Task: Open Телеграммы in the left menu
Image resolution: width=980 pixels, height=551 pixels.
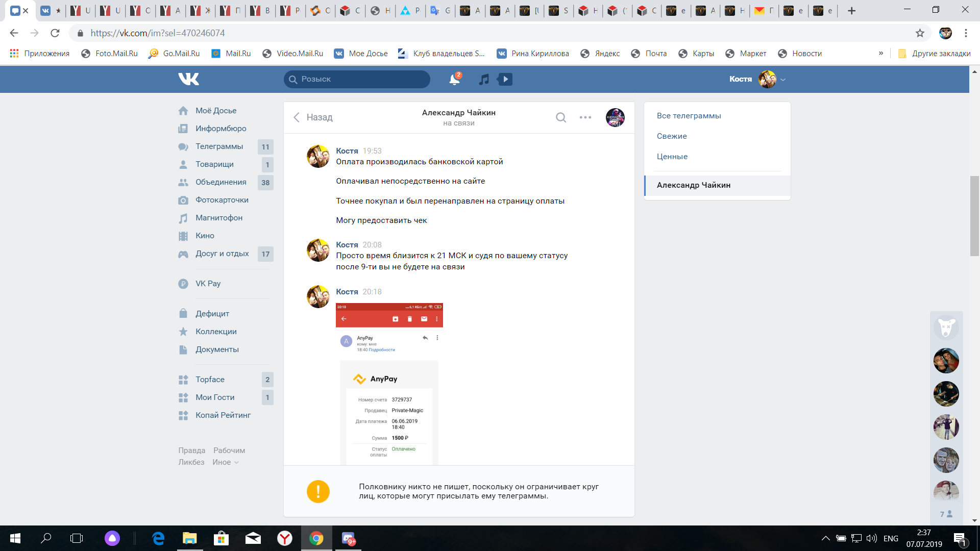Action: coord(219,146)
